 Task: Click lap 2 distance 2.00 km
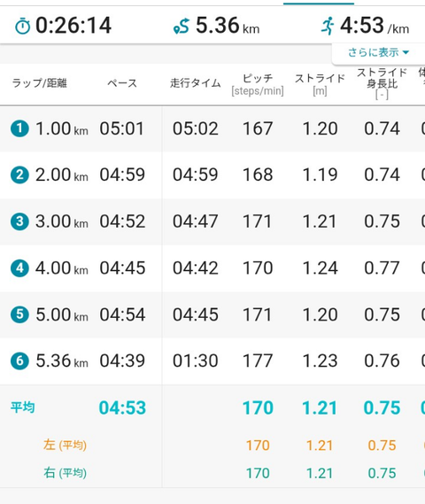(62, 174)
